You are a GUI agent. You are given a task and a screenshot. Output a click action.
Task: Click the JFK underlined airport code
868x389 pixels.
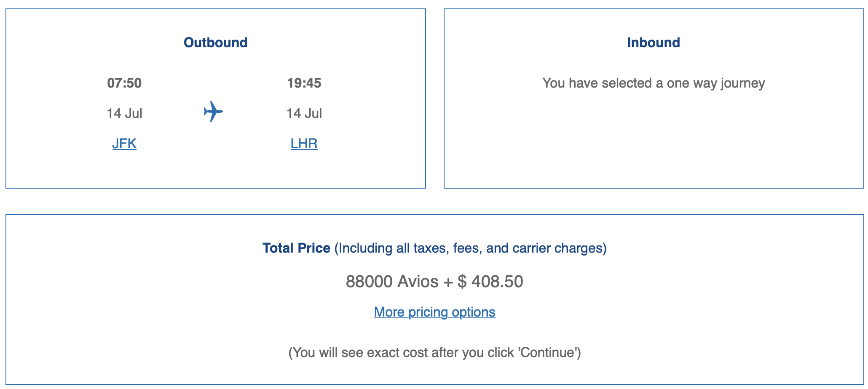[124, 144]
